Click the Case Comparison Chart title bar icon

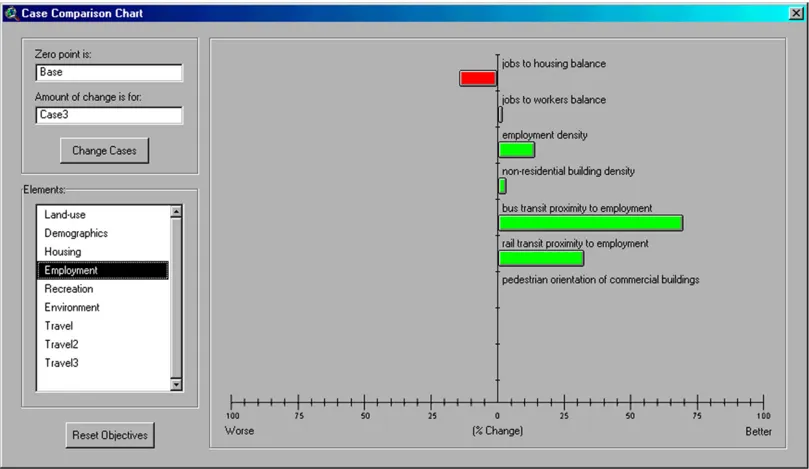point(11,13)
